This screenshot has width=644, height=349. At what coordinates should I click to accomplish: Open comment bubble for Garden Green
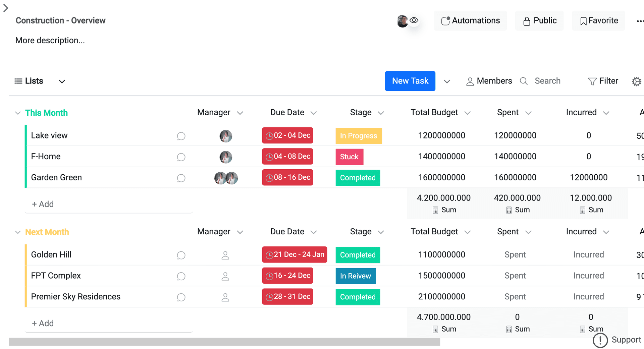[x=181, y=178]
